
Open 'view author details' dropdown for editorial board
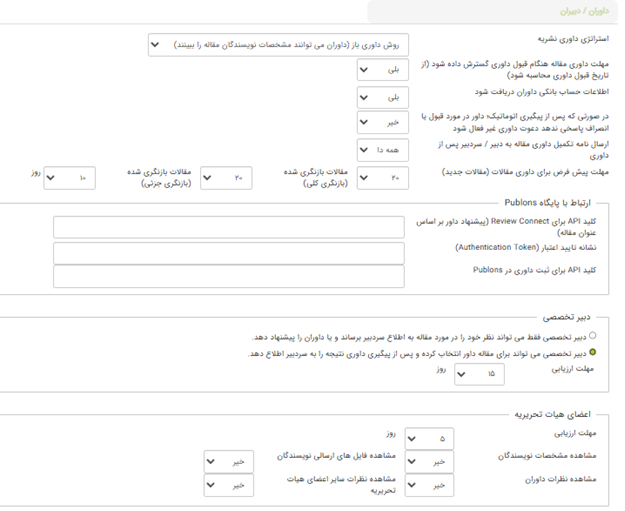point(430,462)
